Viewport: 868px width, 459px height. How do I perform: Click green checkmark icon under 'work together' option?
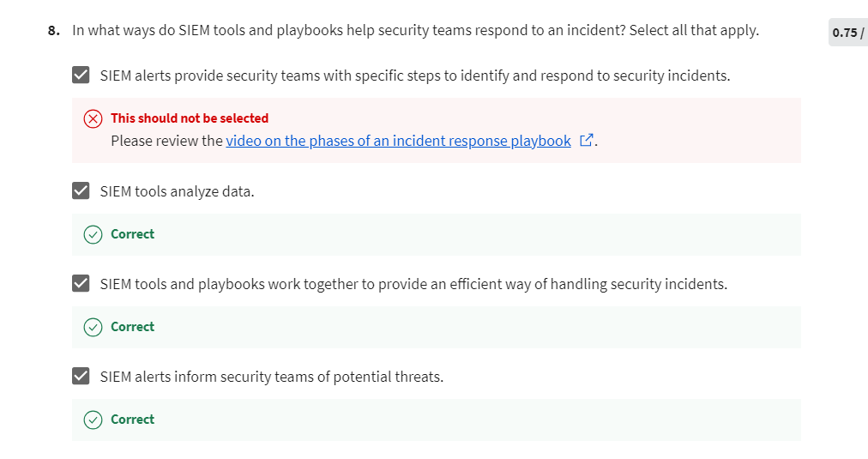point(93,327)
